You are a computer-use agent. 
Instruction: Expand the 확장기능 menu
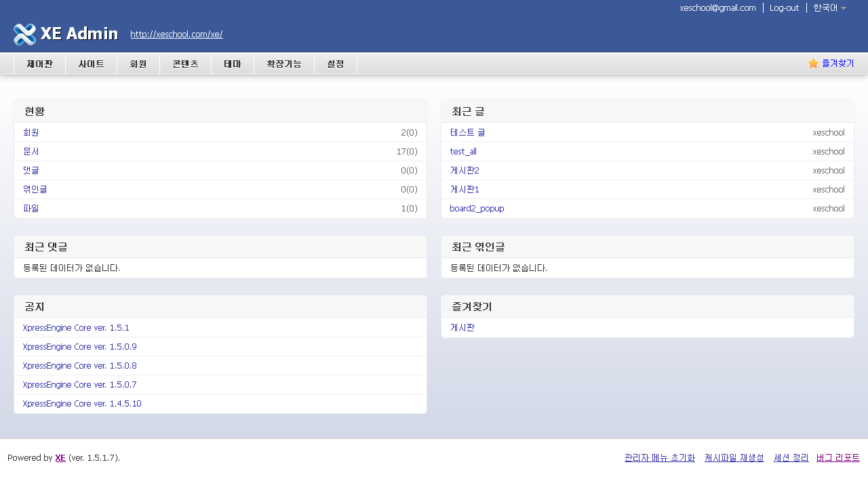(x=284, y=64)
